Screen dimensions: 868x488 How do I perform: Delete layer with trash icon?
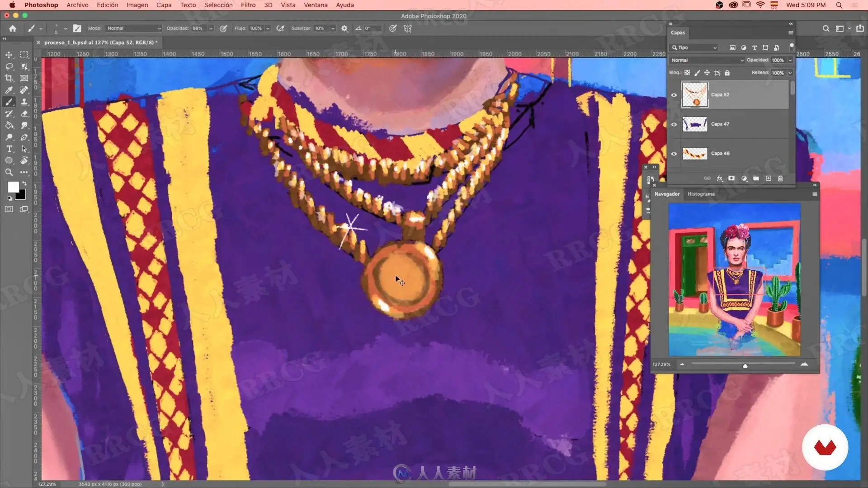pyautogui.click(x=780, y=178)
